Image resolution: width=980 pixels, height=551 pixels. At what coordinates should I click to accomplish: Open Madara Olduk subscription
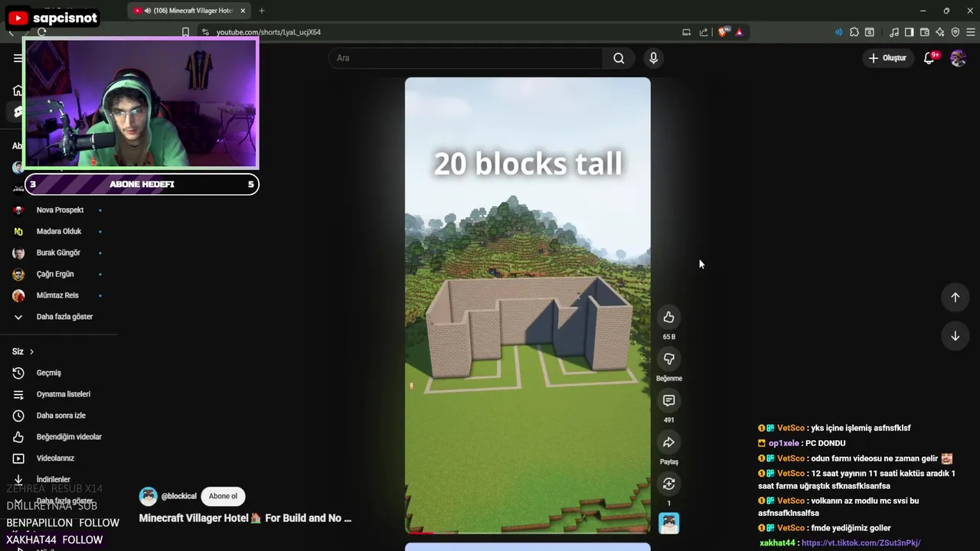pyautogui.click(x=58, y=231)
